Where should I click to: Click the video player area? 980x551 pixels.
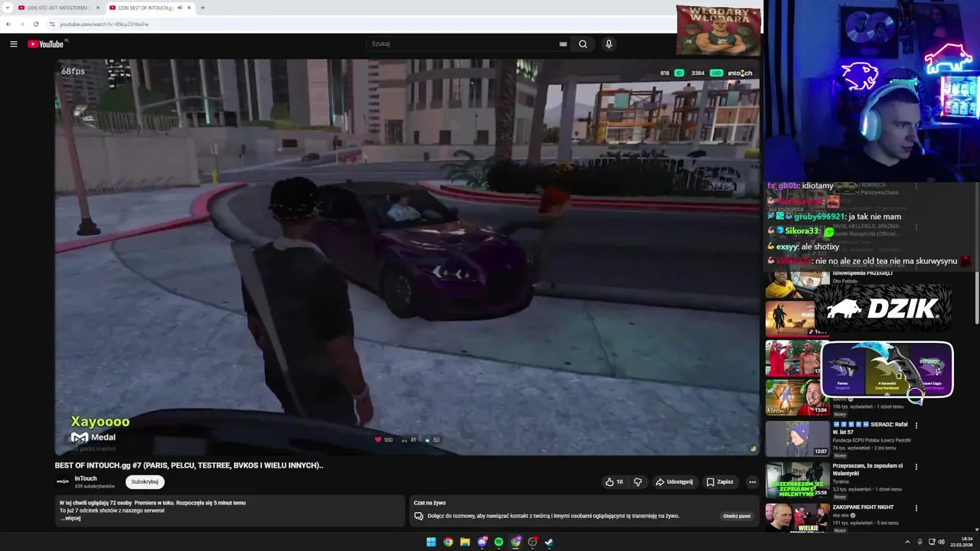[407, 257]
